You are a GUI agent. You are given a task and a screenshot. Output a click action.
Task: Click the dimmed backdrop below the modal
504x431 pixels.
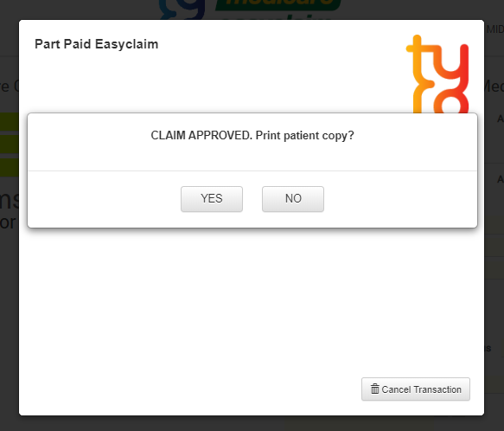click(x=252, y=423)
